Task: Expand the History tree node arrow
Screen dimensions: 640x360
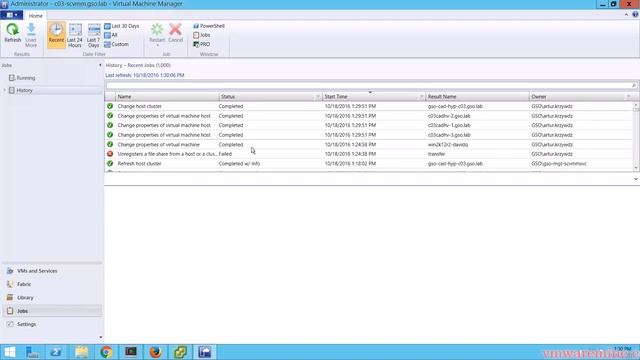Action: coord(4,90)
